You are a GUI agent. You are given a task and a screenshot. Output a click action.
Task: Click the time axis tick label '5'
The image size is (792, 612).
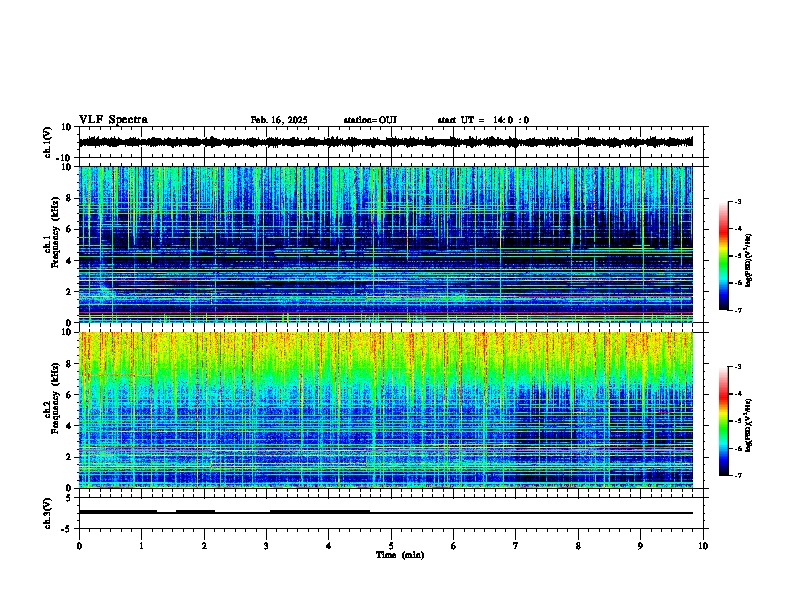click(x=391, y=546)
